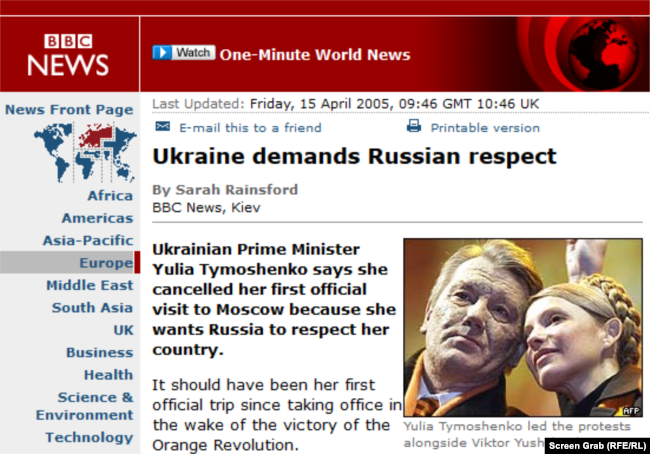This screenshot has height=454, width=650.
Task: Open the Printable version link
Action: coord(485,128)
